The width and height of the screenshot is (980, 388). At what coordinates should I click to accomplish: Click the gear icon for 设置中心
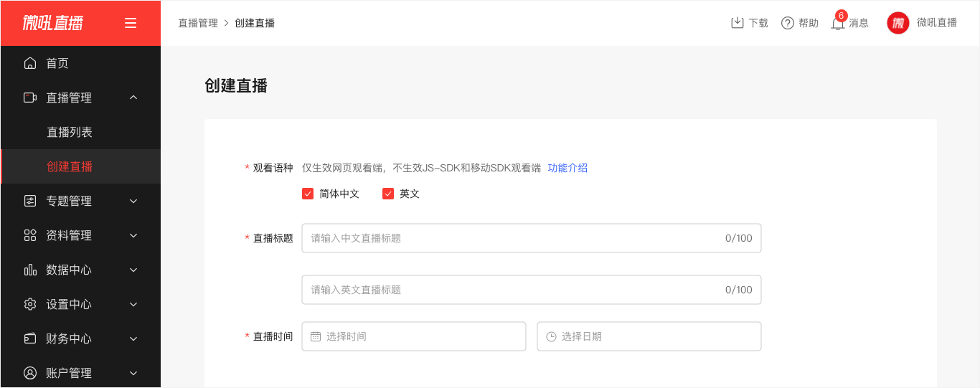[30, 304]
